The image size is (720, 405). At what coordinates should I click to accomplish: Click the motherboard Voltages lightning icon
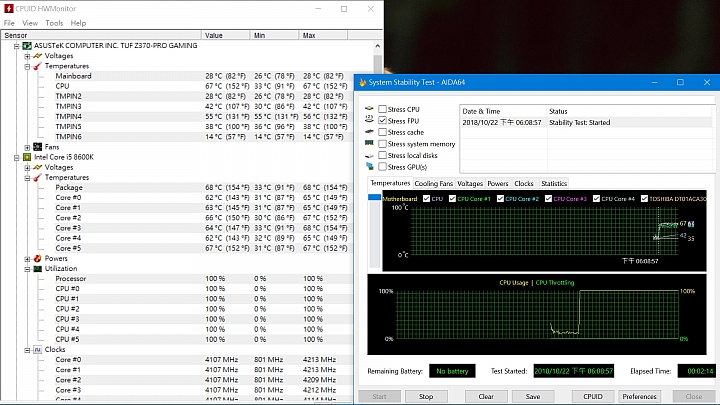(38, 56)
